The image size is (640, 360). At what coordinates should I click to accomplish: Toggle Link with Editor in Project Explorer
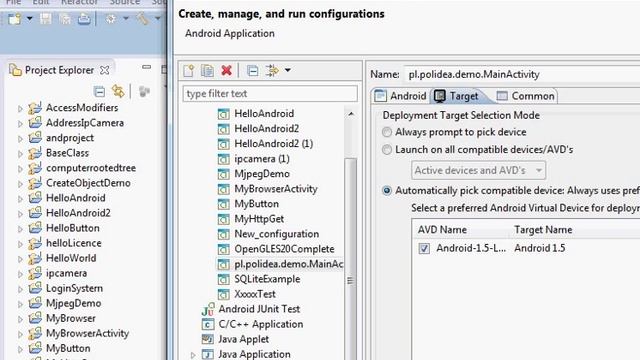(x=118, y=91)
